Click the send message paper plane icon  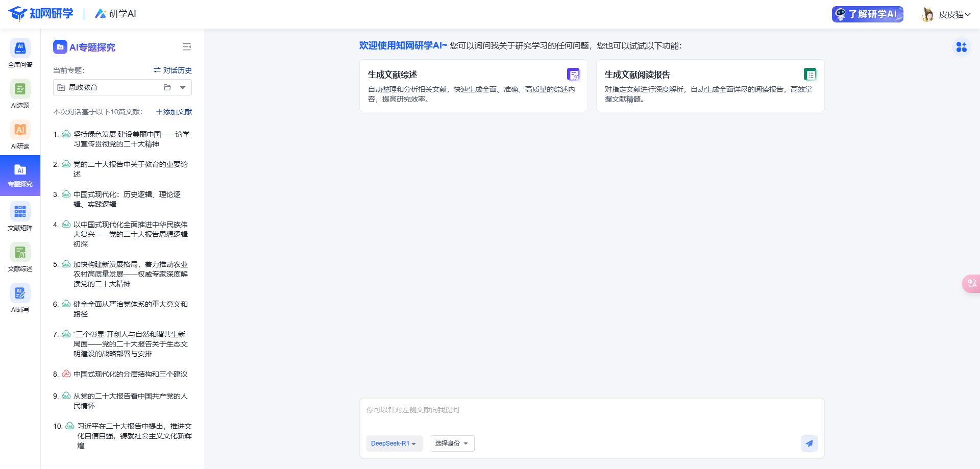(809, 443)
